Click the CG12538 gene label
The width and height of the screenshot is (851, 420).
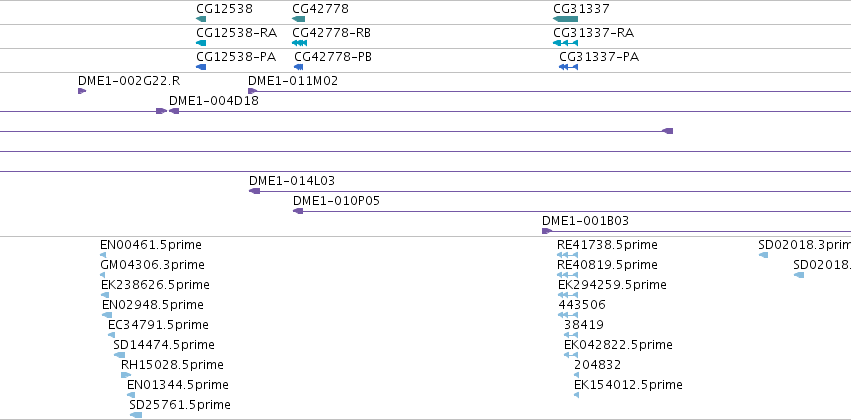click(224, 9)
